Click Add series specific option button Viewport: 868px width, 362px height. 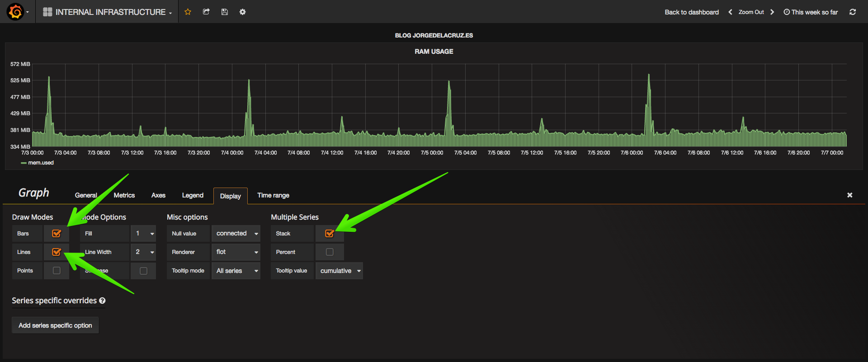coord(55,325)
